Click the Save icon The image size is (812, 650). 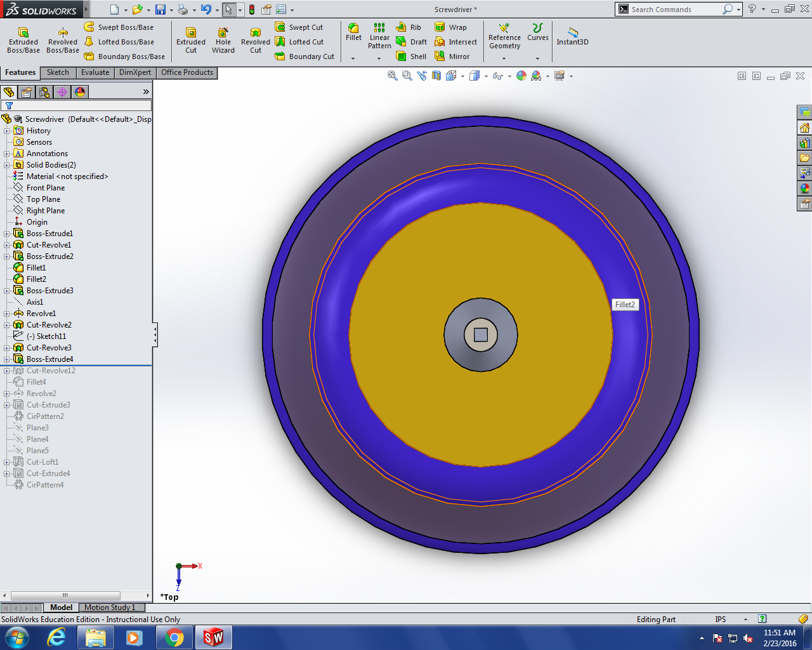click(x=160, y=10)
